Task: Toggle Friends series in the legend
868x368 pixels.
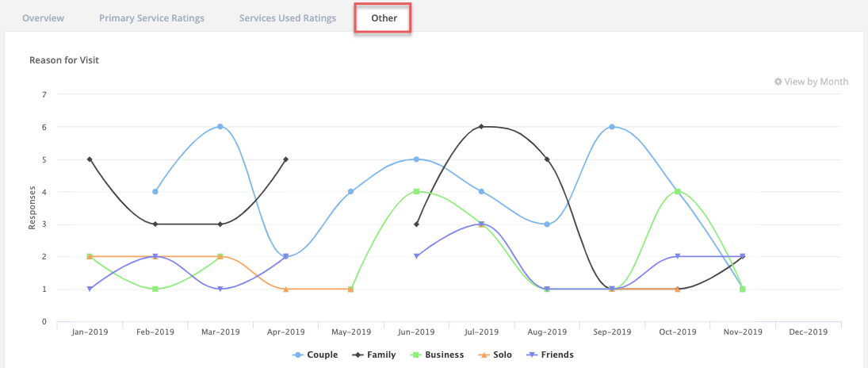Action: (553, 355)
